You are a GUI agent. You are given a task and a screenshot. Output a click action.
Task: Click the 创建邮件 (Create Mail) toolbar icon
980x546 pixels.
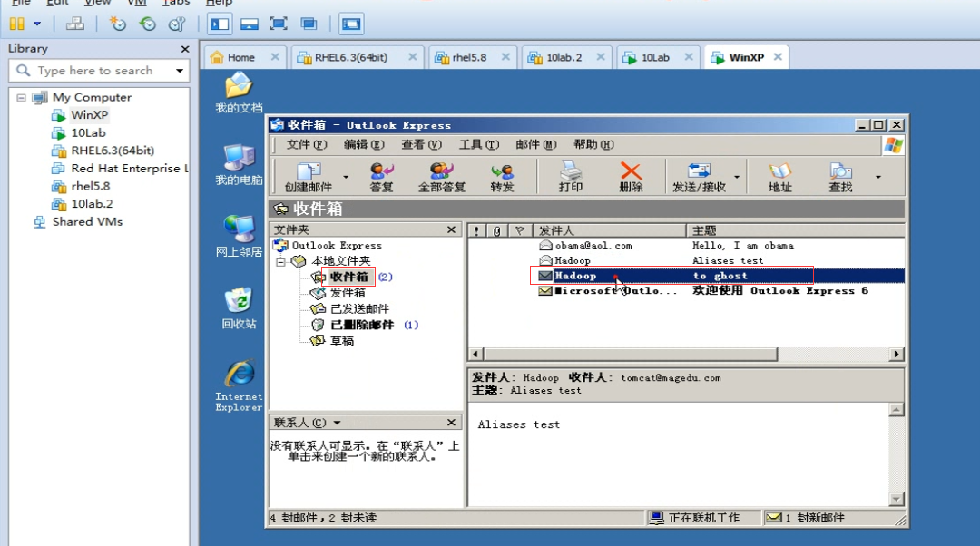(309, 177)
